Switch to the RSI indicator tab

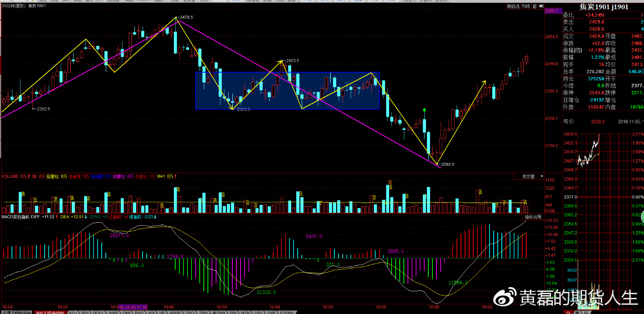85,313
